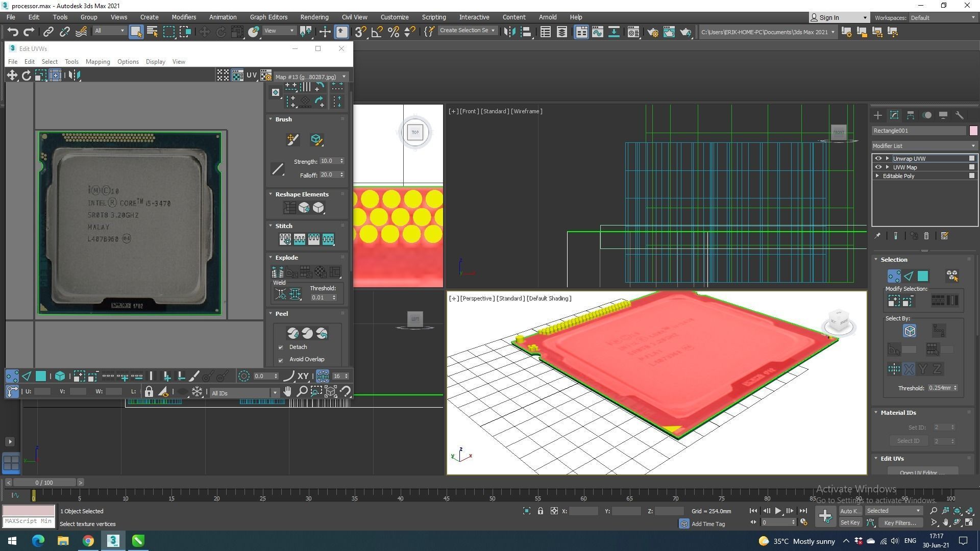
Task: Click the Hierarchy tab in command panel
Action: pos(910,115)
